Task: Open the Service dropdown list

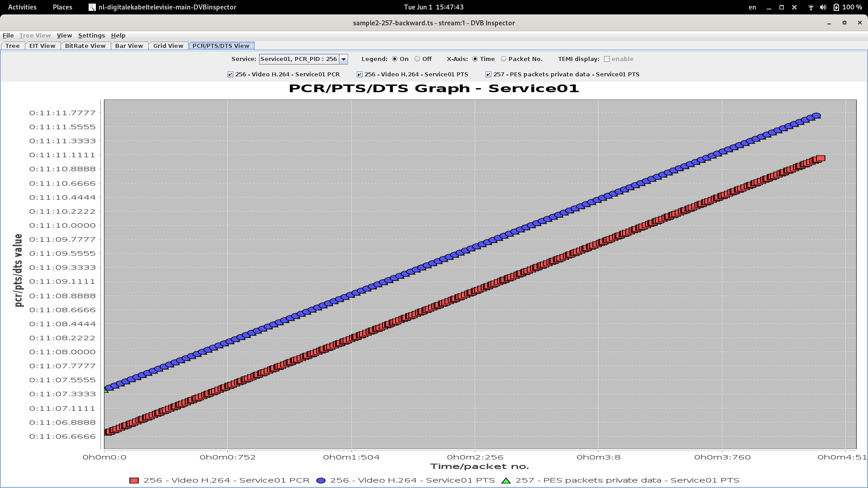Action: (x=344, y=59)
